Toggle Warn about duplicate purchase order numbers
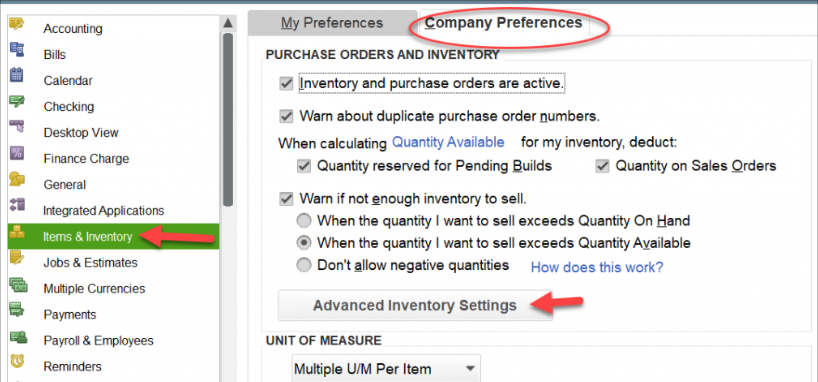 [x=286, y=116]
